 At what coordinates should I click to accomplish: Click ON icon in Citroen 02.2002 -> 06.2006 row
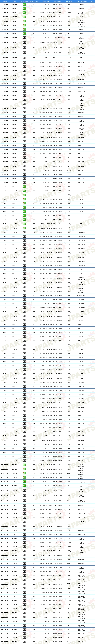coord(24,42)
